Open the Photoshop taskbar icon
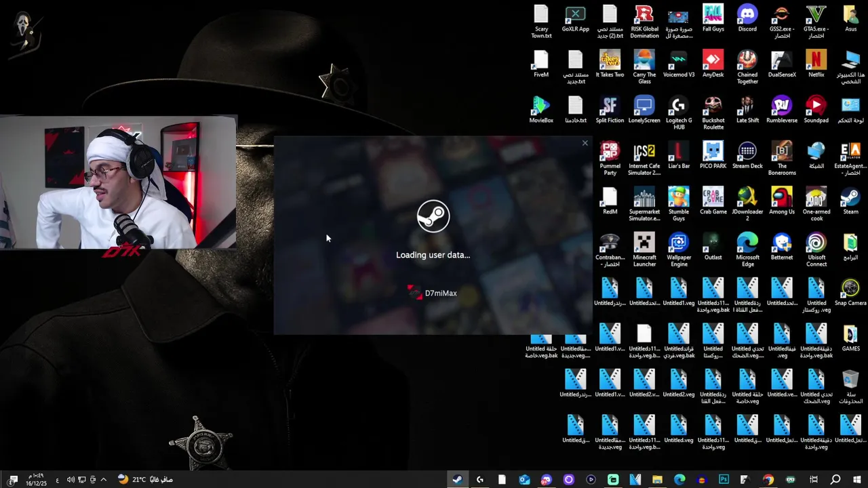 724,479
